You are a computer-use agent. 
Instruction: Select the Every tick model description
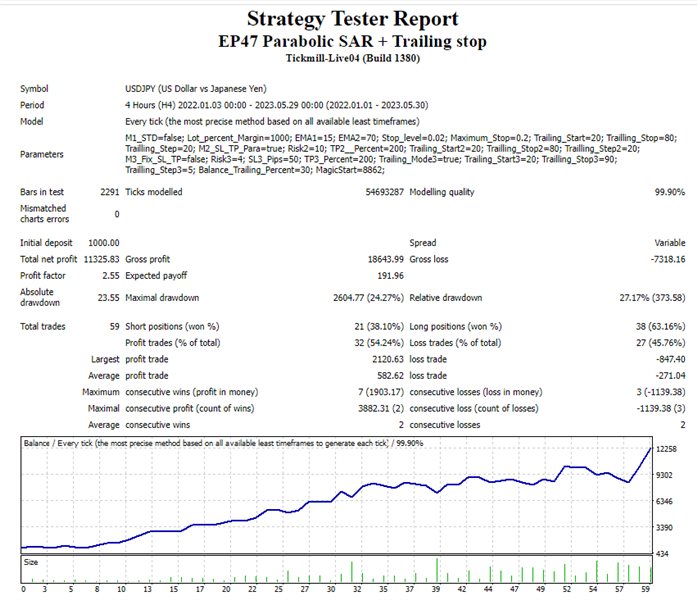[272, 121]
